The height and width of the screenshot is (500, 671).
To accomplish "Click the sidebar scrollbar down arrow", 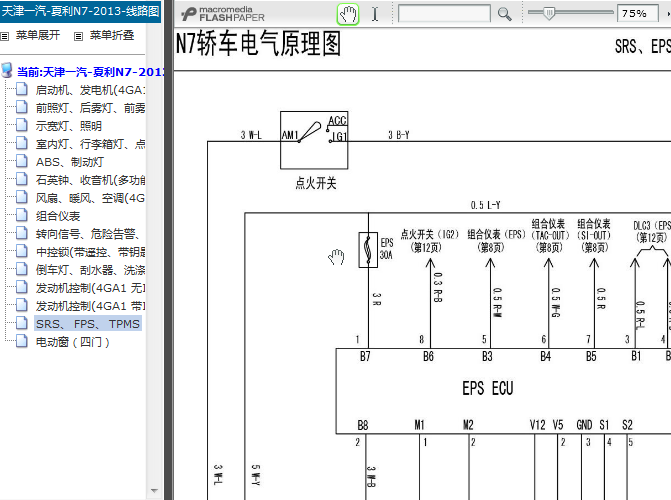I will pos(154,491).
